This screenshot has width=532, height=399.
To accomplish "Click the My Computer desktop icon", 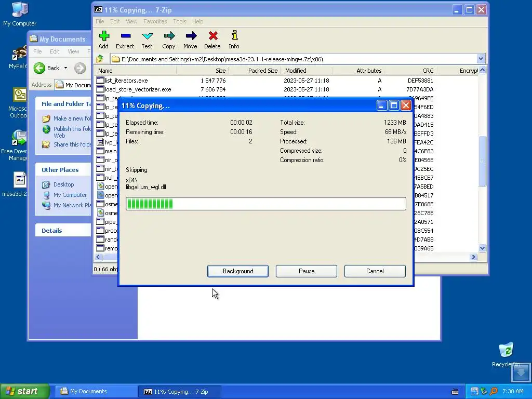I will click(20, 14).
